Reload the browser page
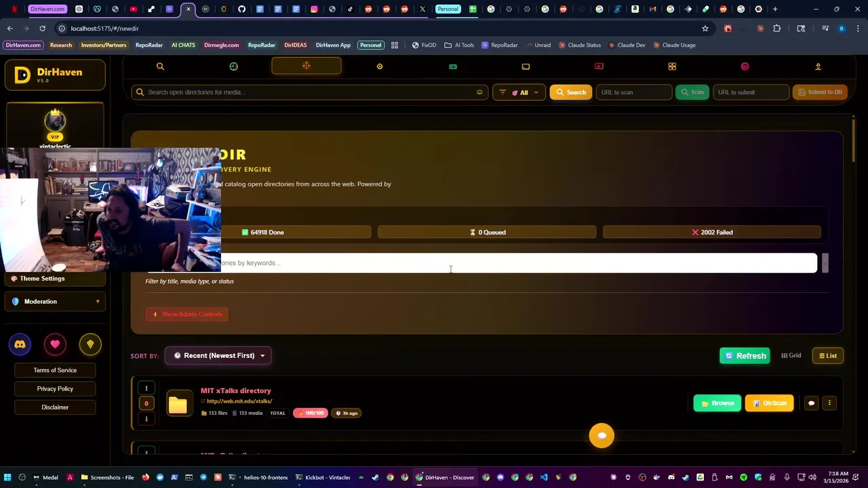 tap(42, 28)
